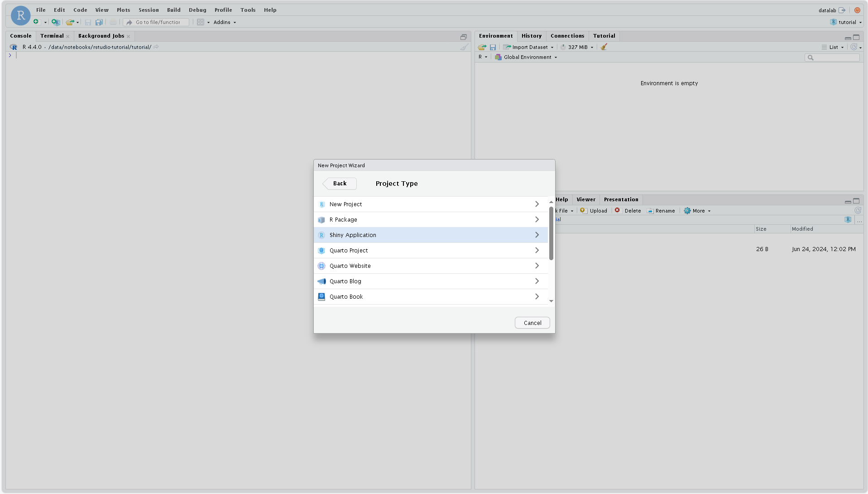
Task: Click the Upload button in Files pane
Action: click(x=594, y=211)
